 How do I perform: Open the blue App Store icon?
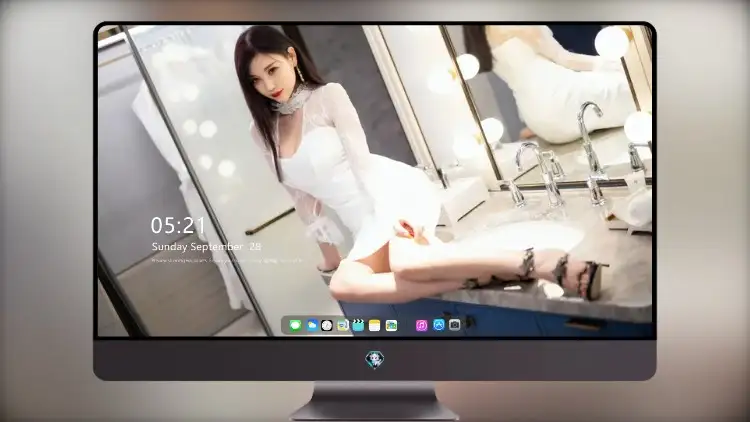[439, 325]
